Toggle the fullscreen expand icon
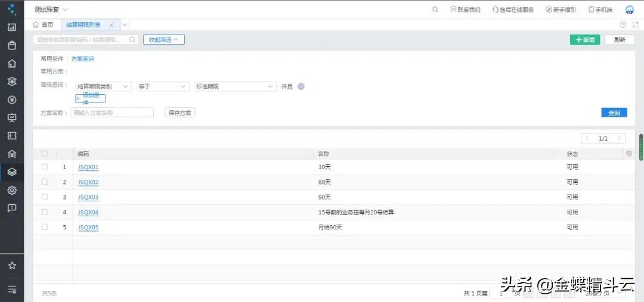The image size is (644, 302). 635,24
